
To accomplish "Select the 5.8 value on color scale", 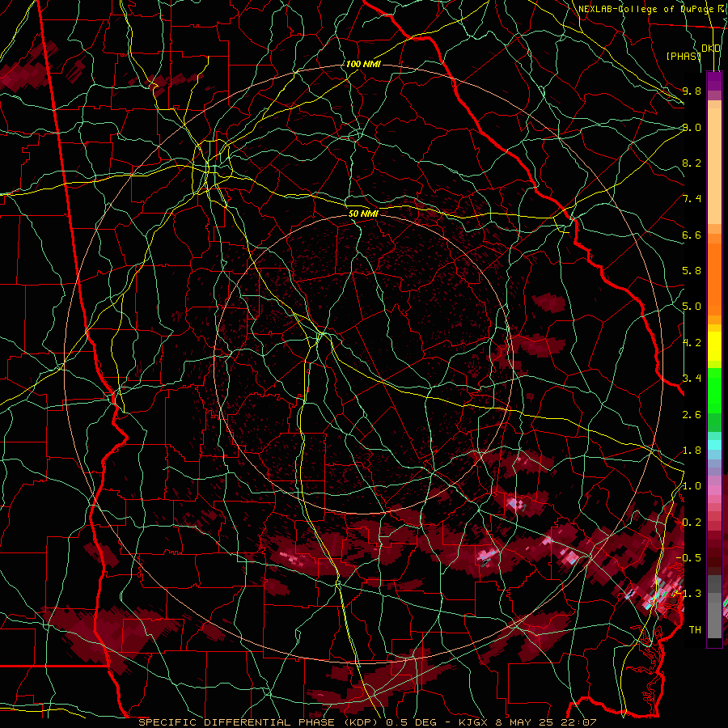I will click(x=692, y=271).
